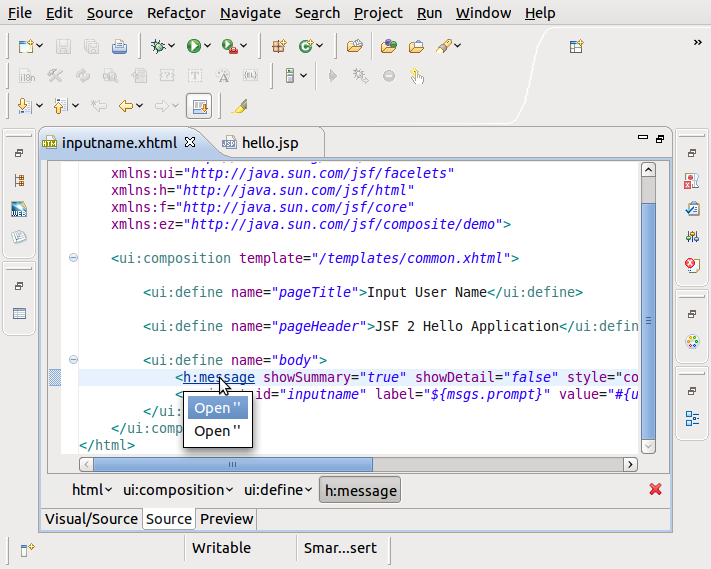Toggle the Show Selected Element Only toolbar button

199,106
